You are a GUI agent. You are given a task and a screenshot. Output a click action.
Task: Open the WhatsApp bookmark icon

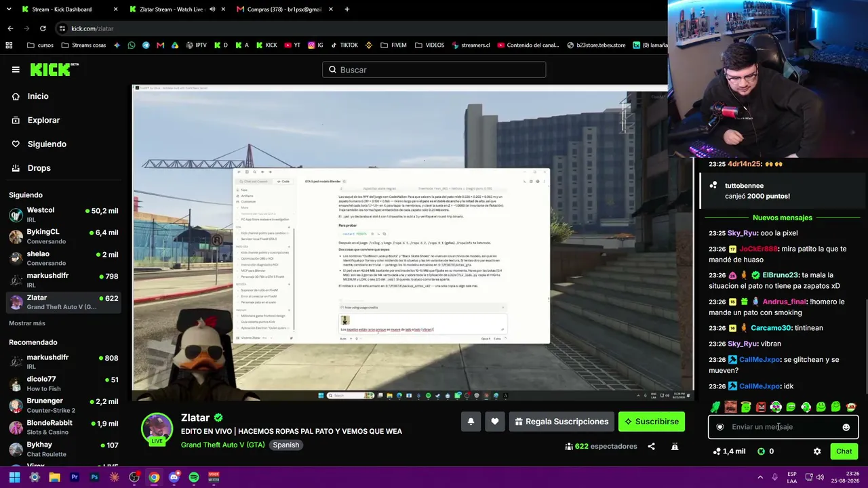pyautogui.click(x=132, y=45)
